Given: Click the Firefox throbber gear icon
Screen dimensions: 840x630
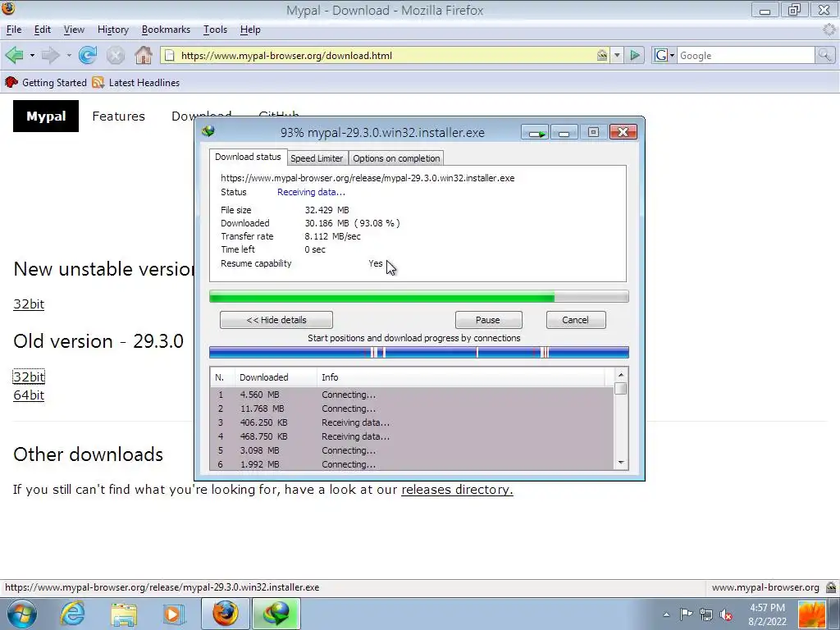Looking at the screenshot, I should click(x=829, y=30).
